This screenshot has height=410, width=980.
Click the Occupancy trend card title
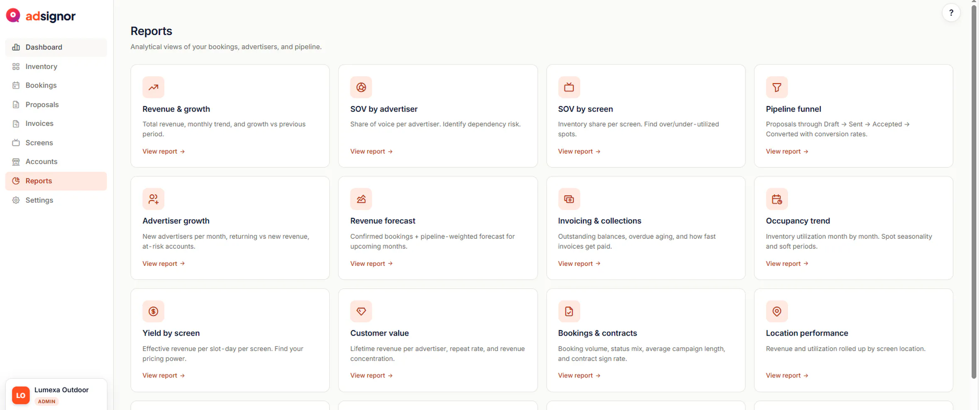click(798, 221)
